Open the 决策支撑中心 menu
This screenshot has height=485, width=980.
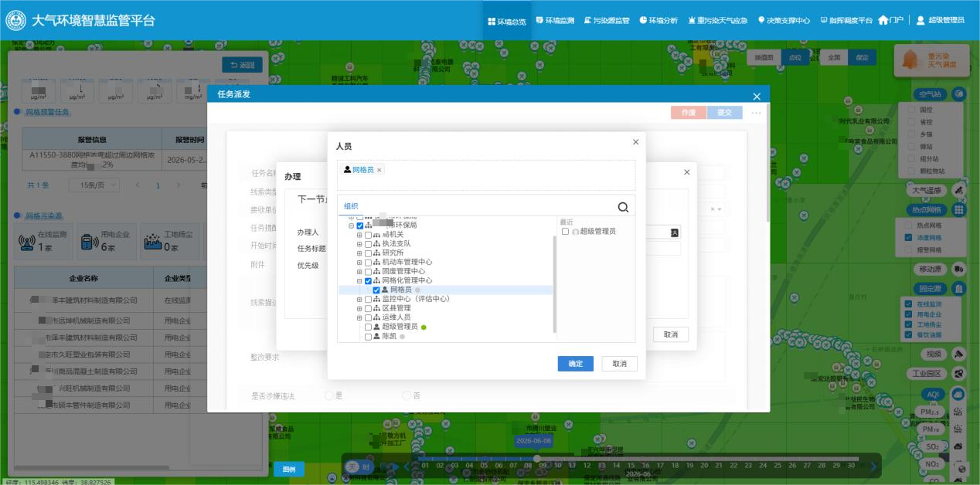click(784, 21)
